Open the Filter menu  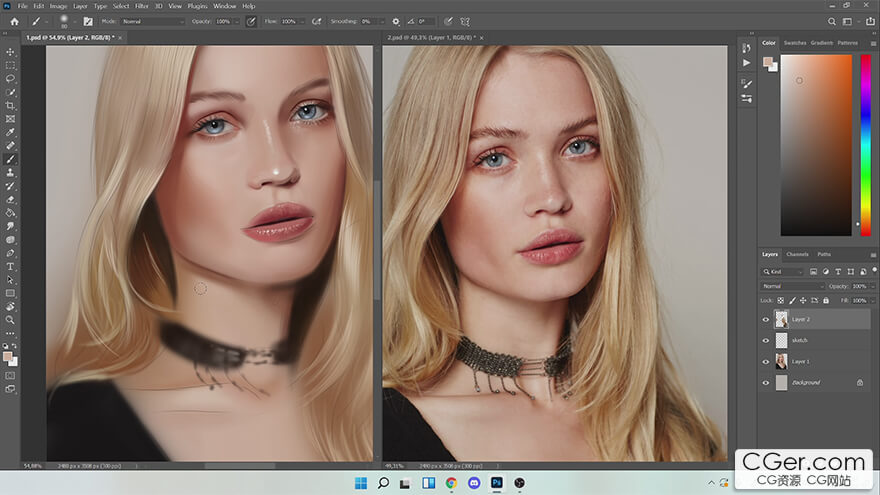[x=141, y=6]
